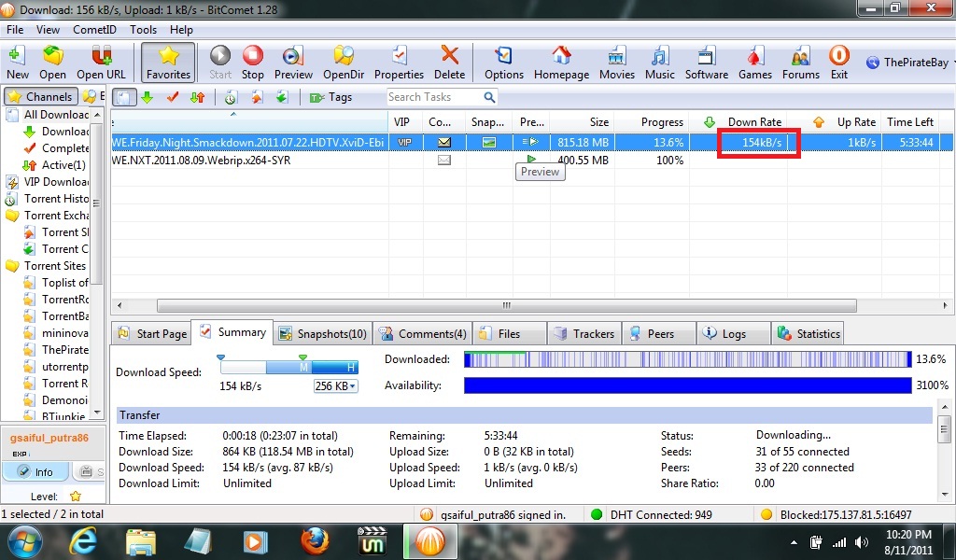Click comments envelope icon of Smackdown task
The width and height of the screenshot is (956, 560).
coord(444,142)
